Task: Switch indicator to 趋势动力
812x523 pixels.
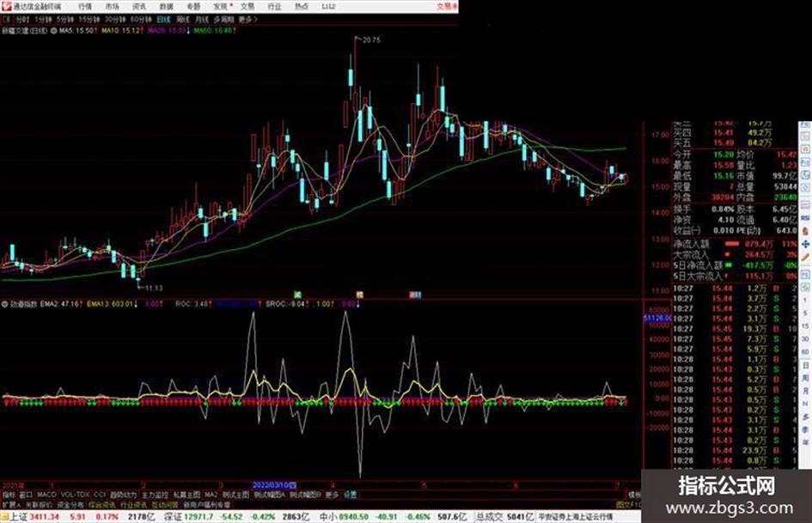Action: coord(123,495)
